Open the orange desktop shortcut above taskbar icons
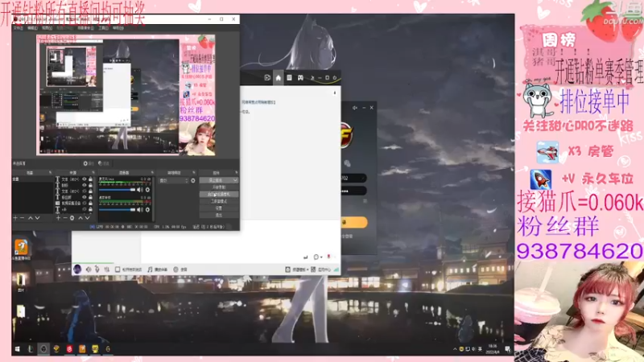 click(x=21, y=247)
